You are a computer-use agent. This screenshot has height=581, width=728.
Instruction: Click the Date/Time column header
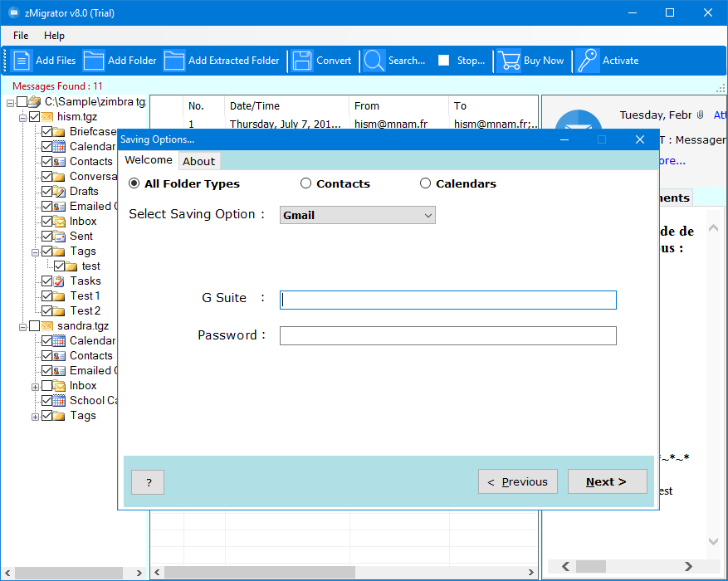point(286,105)
